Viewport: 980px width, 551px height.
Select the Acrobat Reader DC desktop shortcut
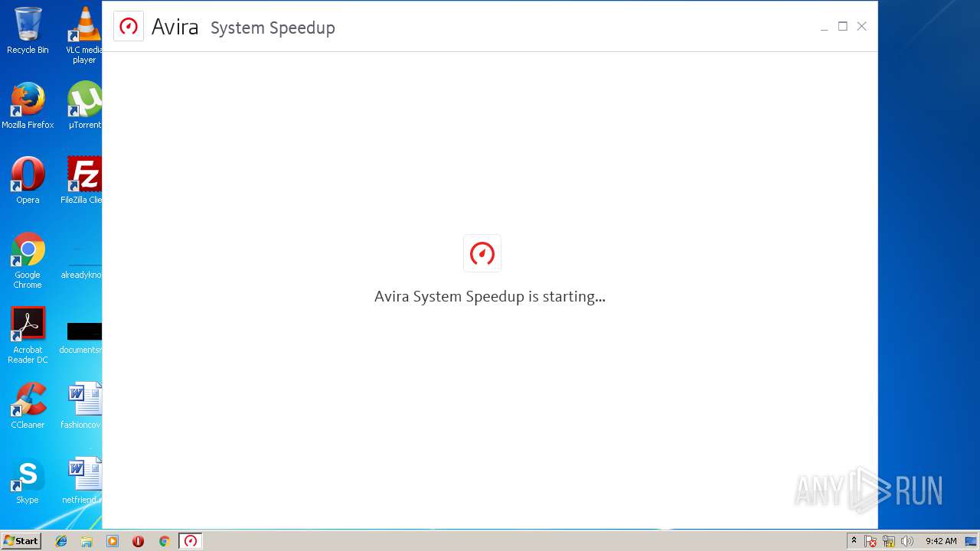[28, 335]
